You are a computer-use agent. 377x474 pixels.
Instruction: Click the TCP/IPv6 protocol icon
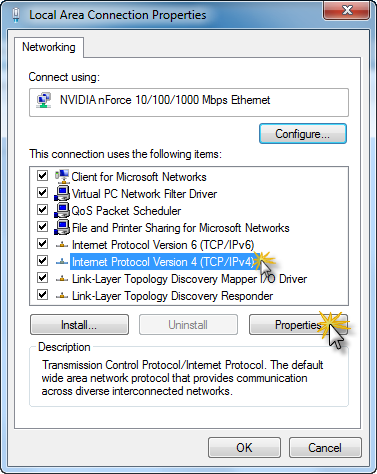(x=62, y=245)
